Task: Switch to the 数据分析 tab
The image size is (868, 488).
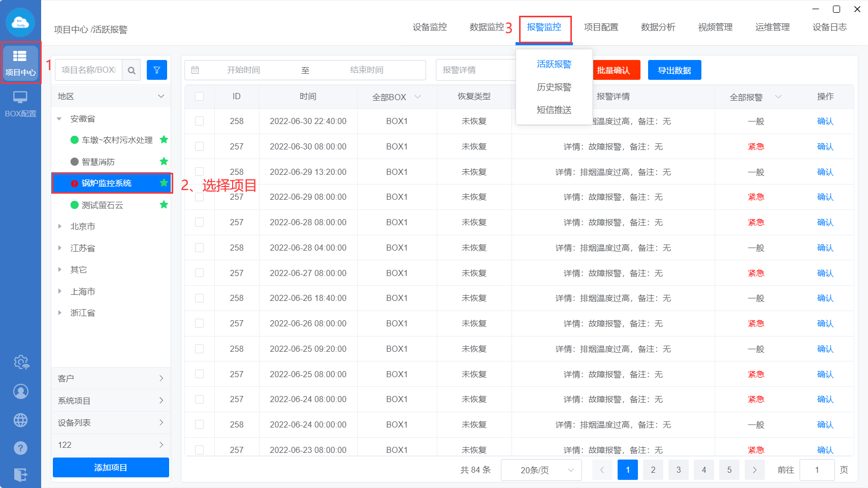Action: pos(658,27)
